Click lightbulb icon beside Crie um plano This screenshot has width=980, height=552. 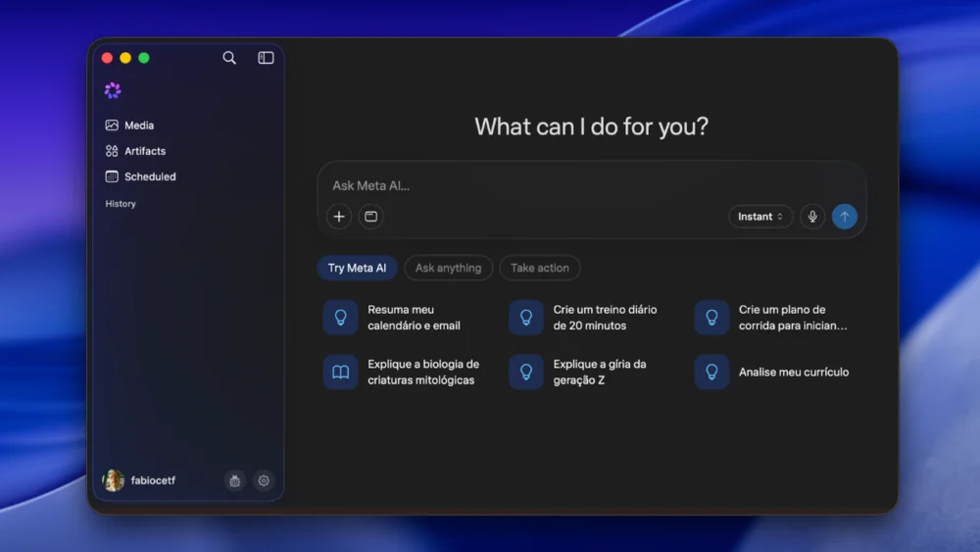(711, 318)
